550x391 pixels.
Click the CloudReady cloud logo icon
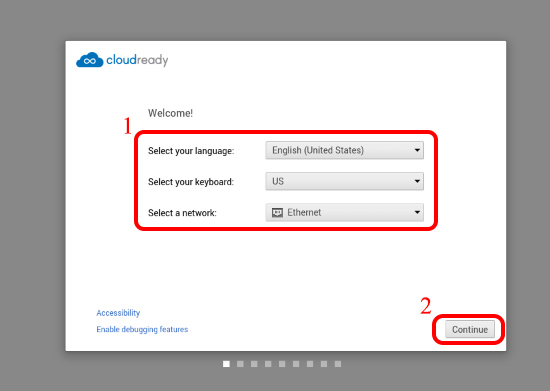[x=90, y=60]
